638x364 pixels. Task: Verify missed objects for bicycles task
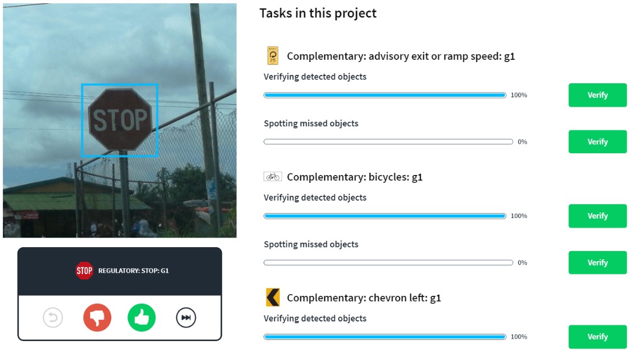point(597,262)
